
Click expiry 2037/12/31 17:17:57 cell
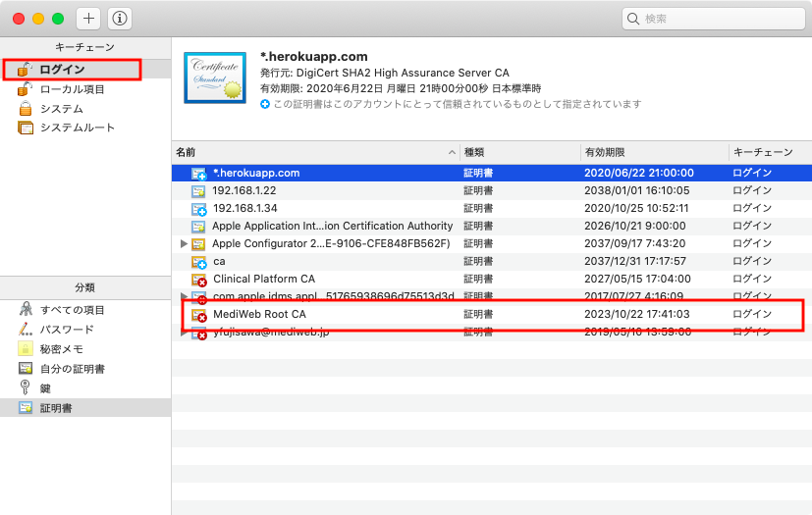coord(635,261)
